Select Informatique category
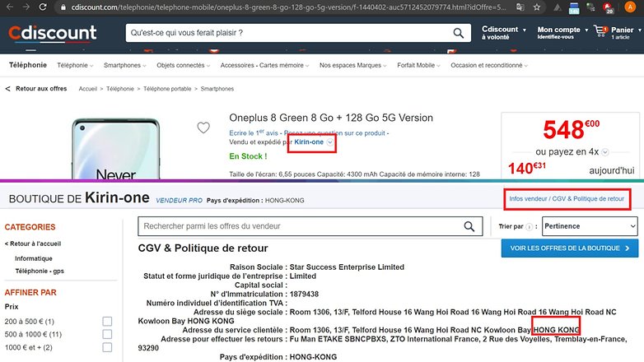 pyautogui.click(x=34, y=258)
